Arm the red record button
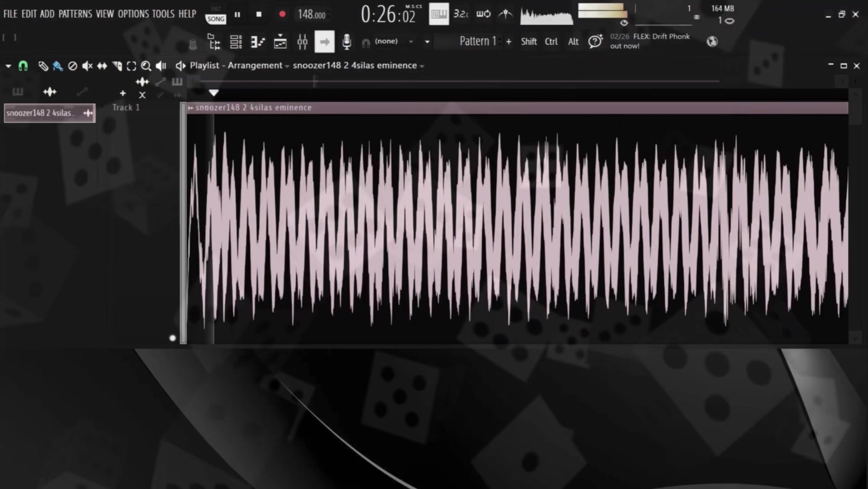Screen dimensions: 868x489 click(282, 14)
